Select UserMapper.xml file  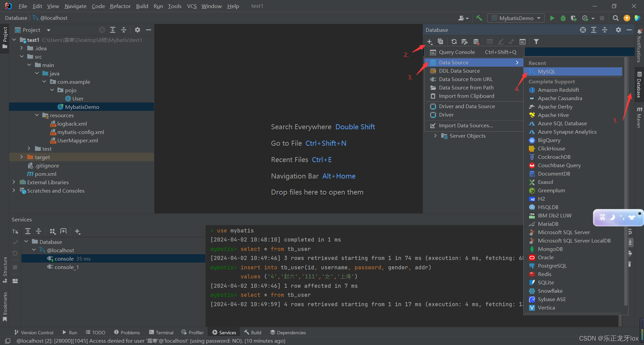click(x=77, y=140)
